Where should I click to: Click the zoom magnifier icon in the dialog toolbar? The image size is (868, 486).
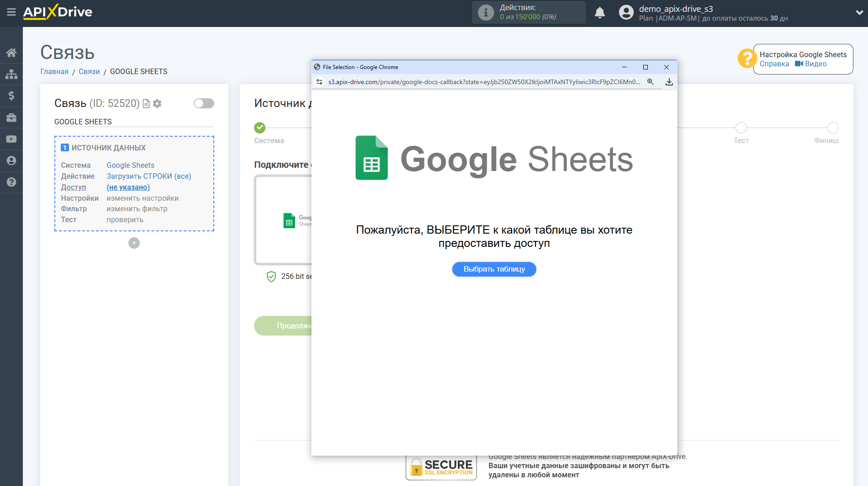tap(651, 82)
